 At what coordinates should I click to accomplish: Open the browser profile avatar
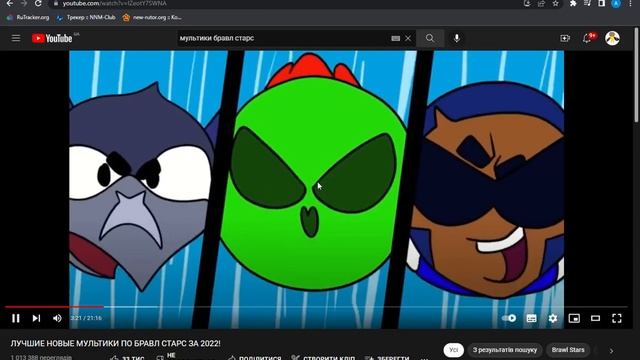click(x=616, y=4)
